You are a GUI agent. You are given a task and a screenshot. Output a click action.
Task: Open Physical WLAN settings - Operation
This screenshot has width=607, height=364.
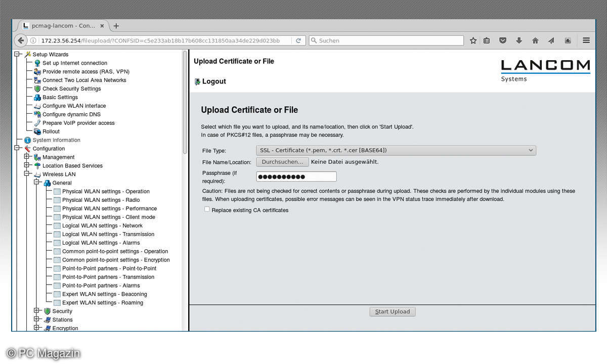coord(106,192)
